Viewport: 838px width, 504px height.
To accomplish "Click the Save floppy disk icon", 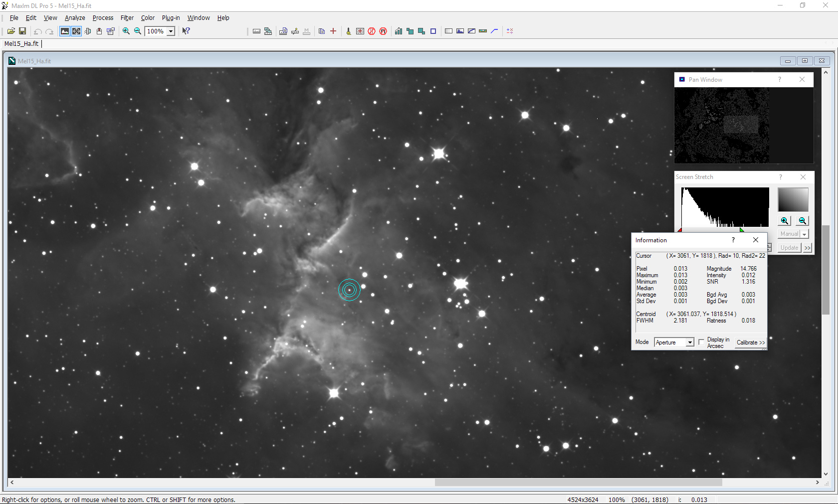I will pyautogui.click(x=22, y=31).
